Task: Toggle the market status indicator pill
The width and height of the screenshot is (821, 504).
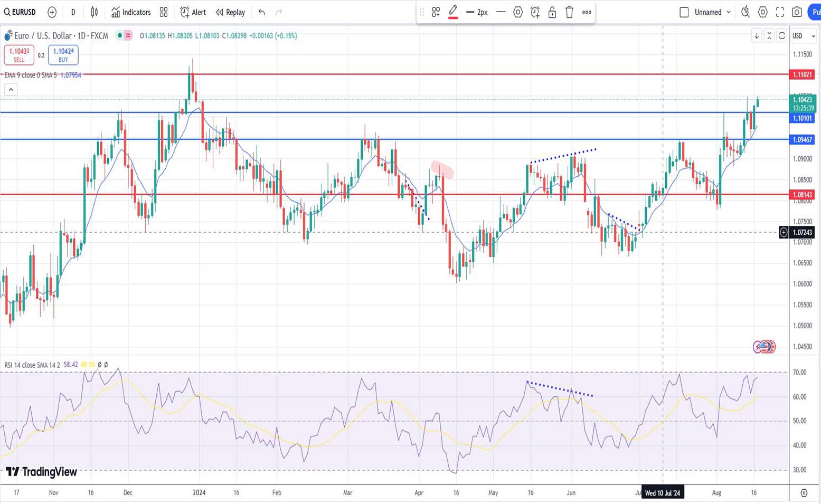Action: click(124, 35)
